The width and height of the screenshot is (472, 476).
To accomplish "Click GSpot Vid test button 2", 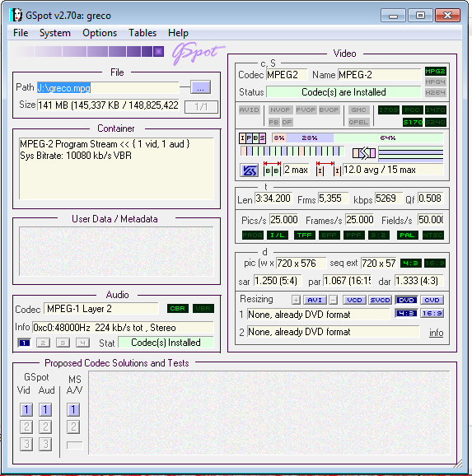I will [26, 427].
